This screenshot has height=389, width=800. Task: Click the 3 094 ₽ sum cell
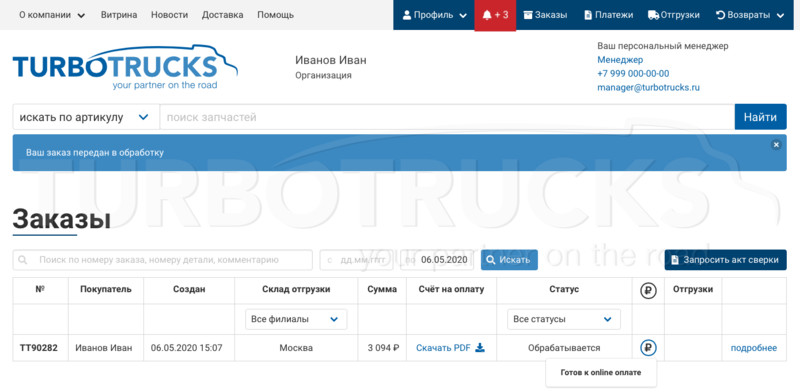(x=383, y=348)
